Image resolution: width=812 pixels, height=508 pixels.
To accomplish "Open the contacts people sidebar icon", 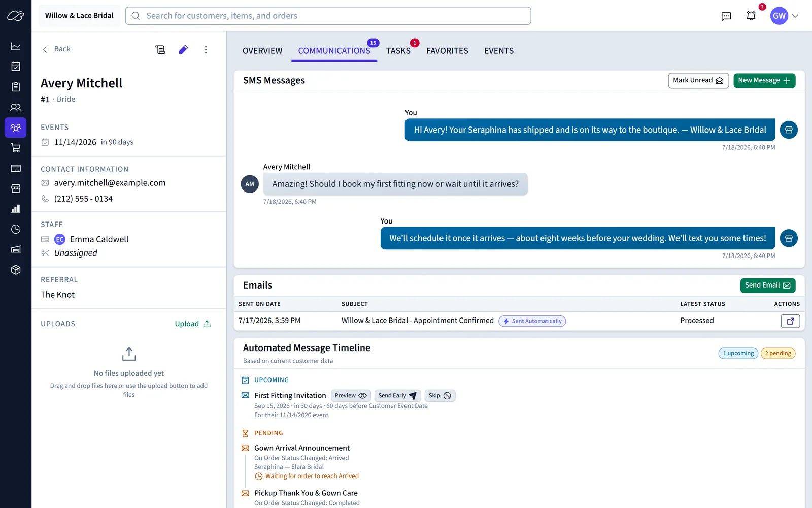I will point(16,107).
